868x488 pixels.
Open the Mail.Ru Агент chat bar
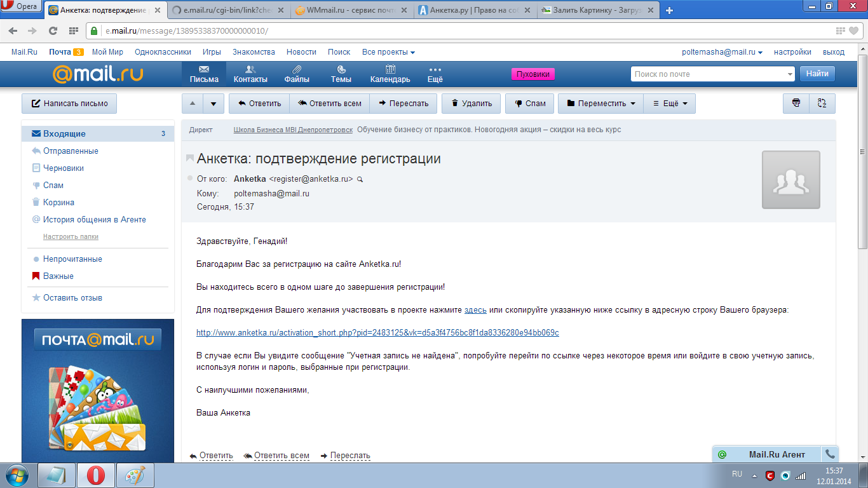[766, 454]
